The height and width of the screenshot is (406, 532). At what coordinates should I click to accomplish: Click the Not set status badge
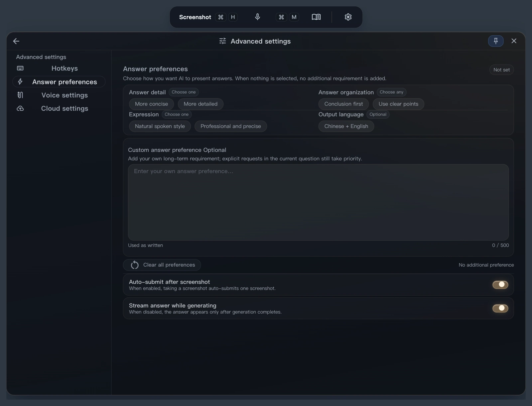501,70
